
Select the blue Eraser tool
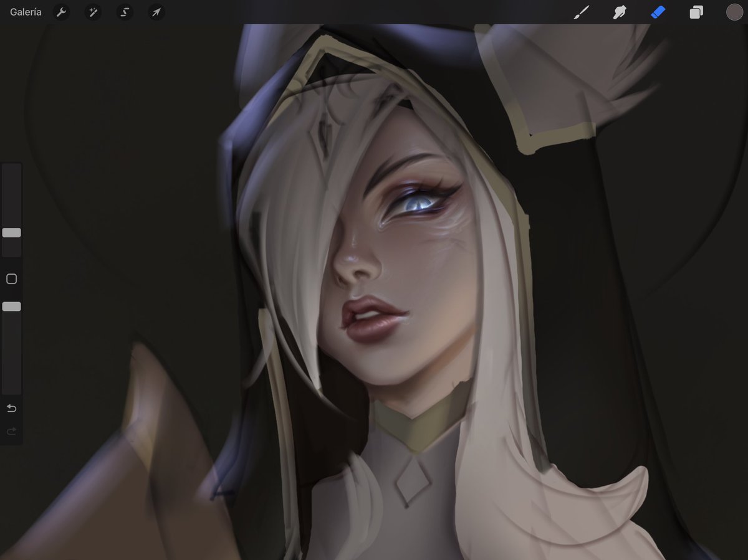(658, 12)
